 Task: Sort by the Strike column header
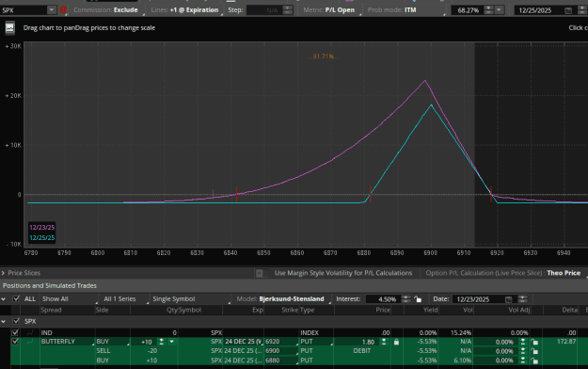pyautogui.click(x=290, y=310)
